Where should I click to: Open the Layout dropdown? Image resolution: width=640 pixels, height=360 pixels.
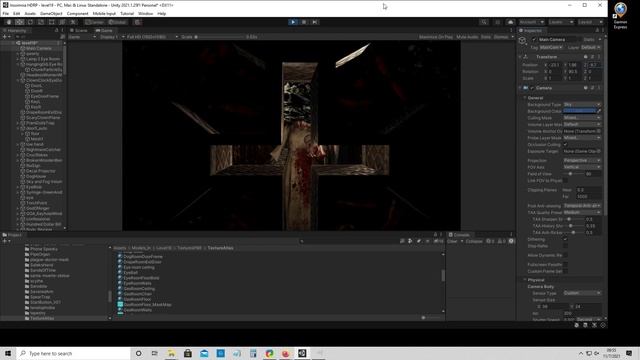(590, 22)
